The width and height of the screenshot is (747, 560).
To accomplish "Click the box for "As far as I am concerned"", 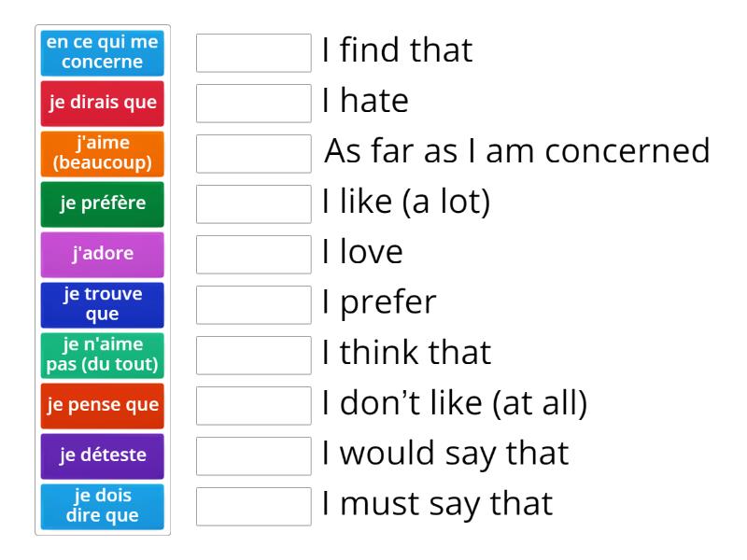I will coord(253,154).
